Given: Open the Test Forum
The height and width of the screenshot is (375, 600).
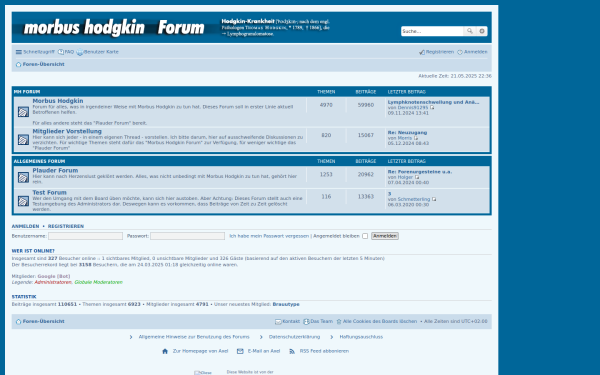Looking at the screenshot, I should pos(49,192).
